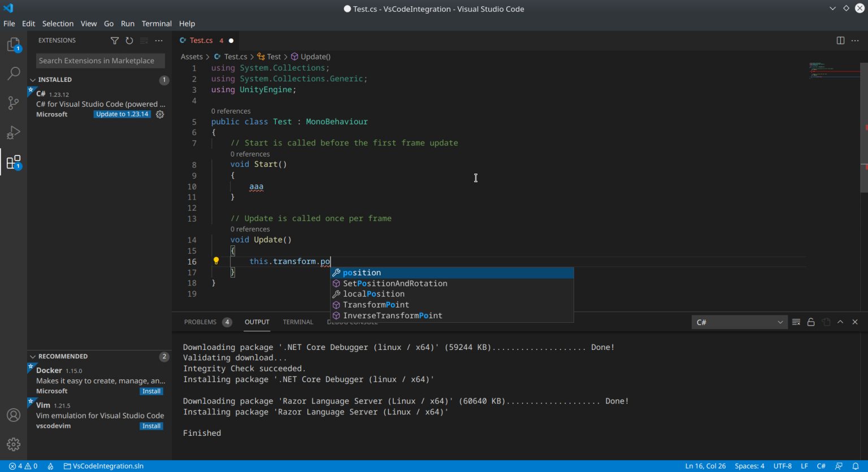Viewport: 868px width, 472px height.
Task: Select 'TransformPoint' suggestion
Action: (452, 305)
